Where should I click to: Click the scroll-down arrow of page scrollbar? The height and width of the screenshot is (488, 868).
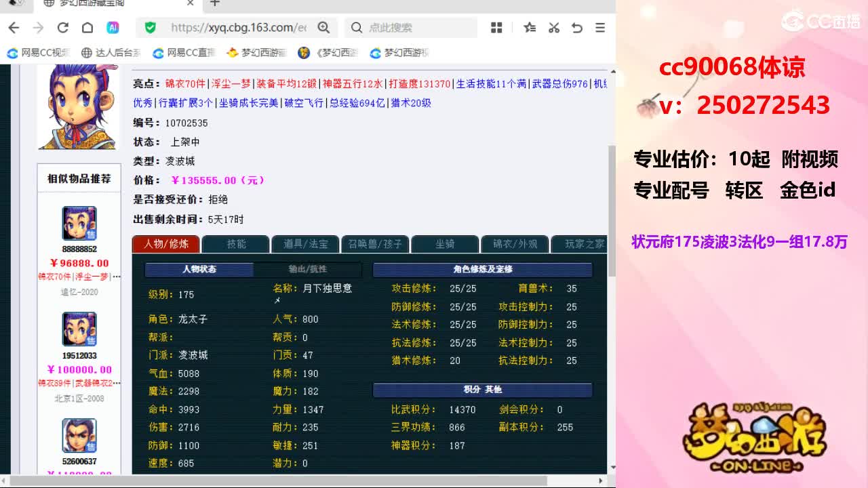pos(612,467)
